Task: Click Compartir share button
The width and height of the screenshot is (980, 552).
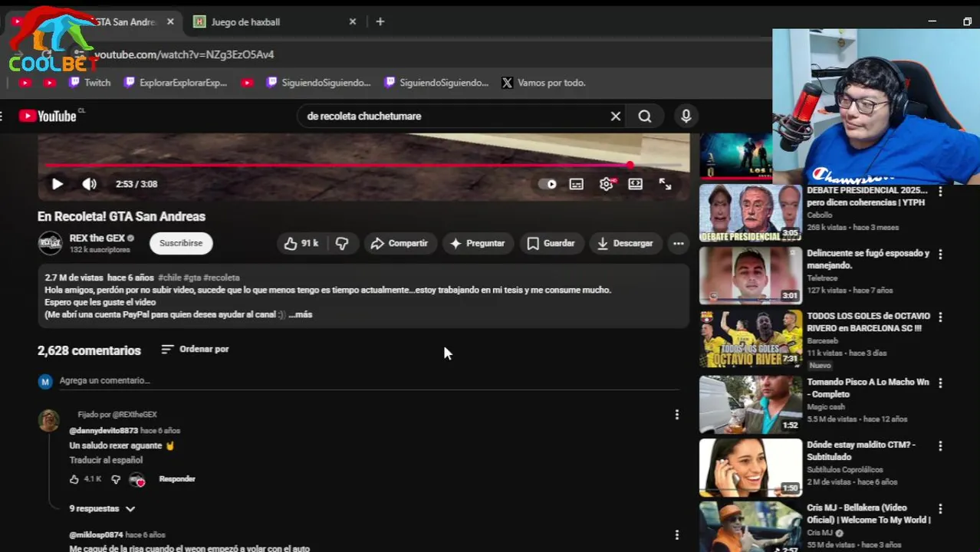Action: click(x=399, y=243)
